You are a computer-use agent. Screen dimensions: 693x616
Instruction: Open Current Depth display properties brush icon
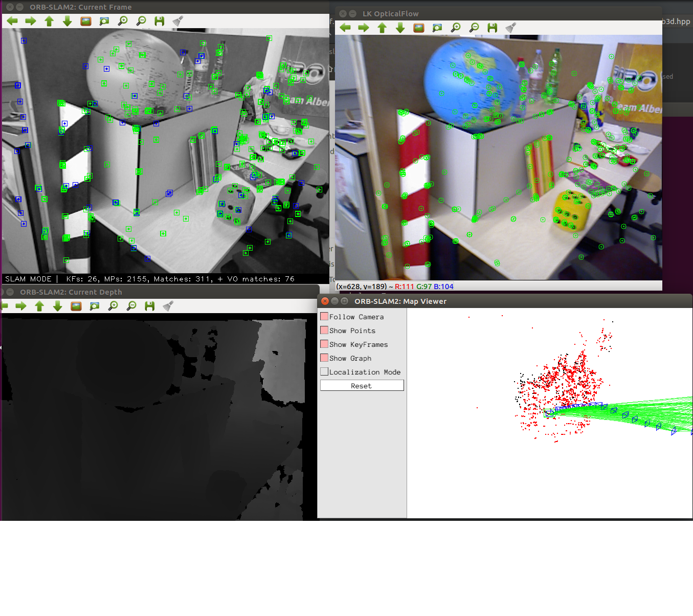(x=168, y=306)
